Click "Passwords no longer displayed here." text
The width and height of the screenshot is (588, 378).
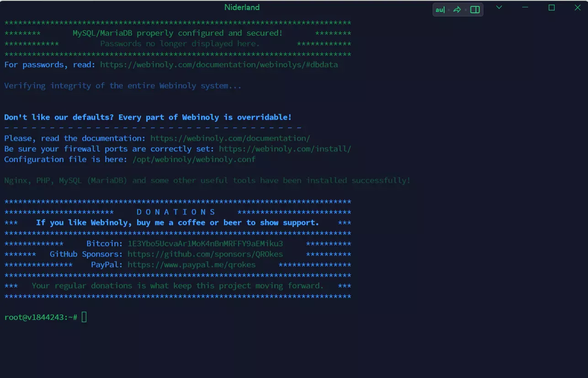click(180, 43)
